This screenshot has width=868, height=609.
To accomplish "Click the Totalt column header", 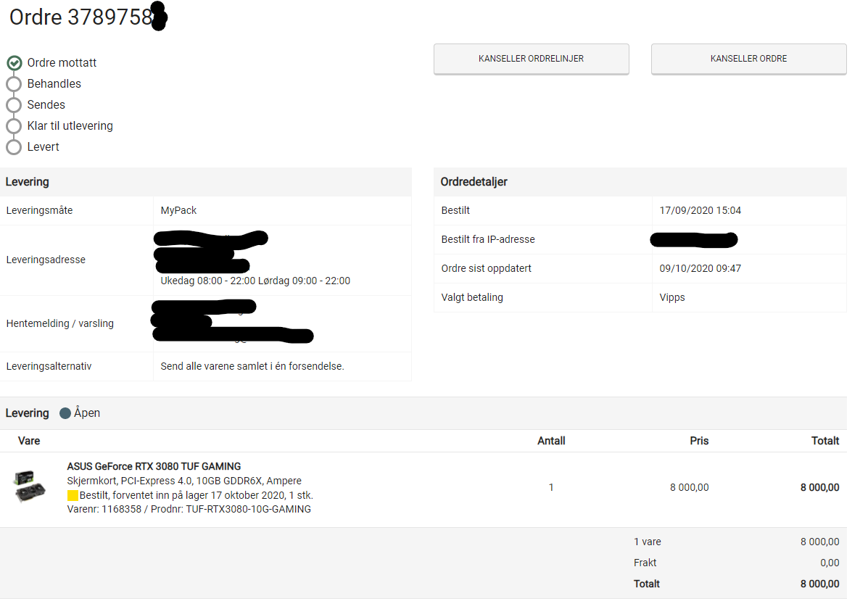I will pyautogui.click(x=824, y=441).
